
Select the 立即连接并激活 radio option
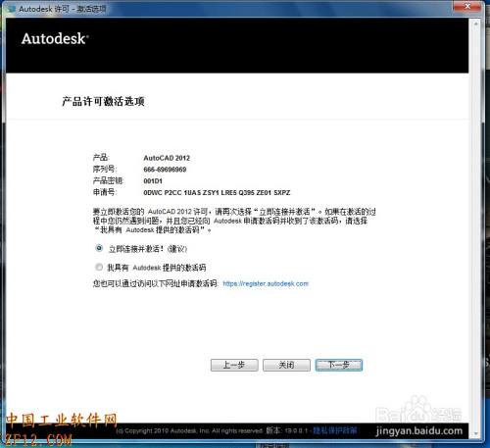(x=99, y=248)
